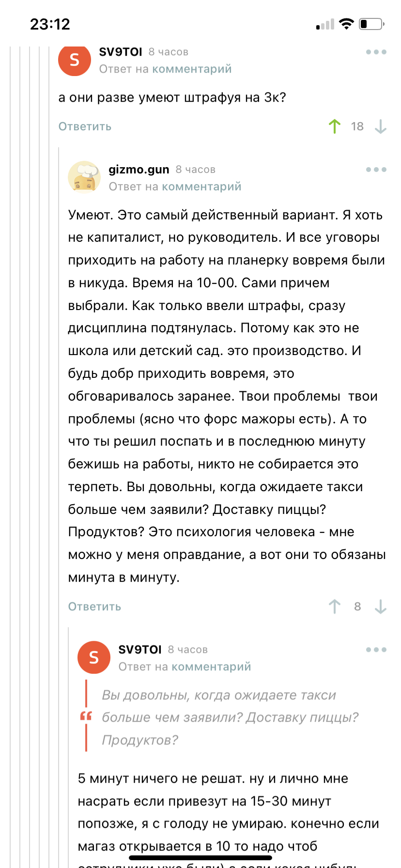The width and height of the screenshot is (401, 868).
Task: Tap the bottom SV9TOI orange avatar
Action: [94, 657]
